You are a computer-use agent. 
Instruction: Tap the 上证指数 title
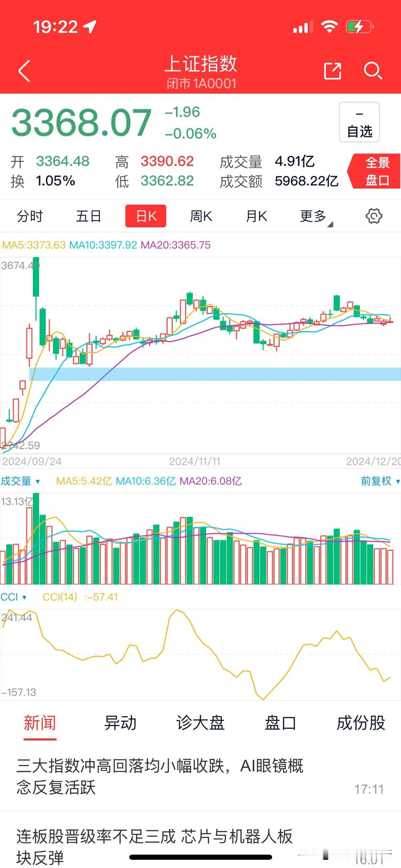pos(201,64)
